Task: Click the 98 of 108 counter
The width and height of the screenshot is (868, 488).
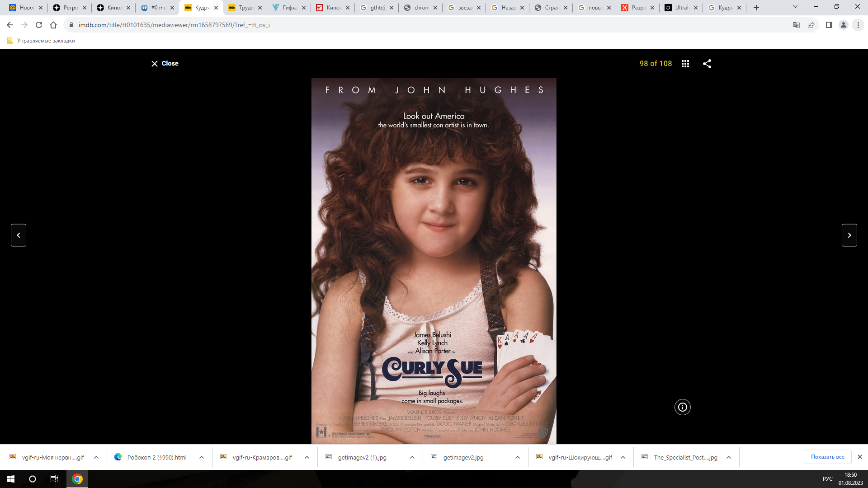Action: pos(656,64)
